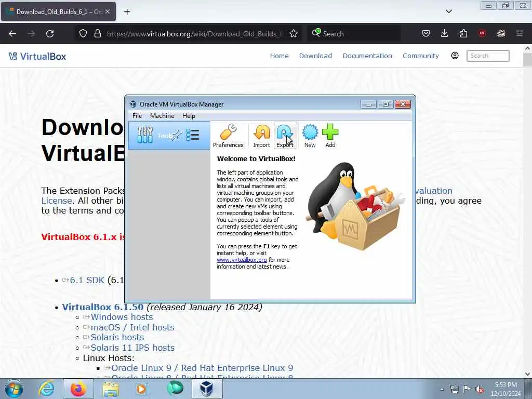Open the File menu in VirtualBox

(x=137, y=116)
